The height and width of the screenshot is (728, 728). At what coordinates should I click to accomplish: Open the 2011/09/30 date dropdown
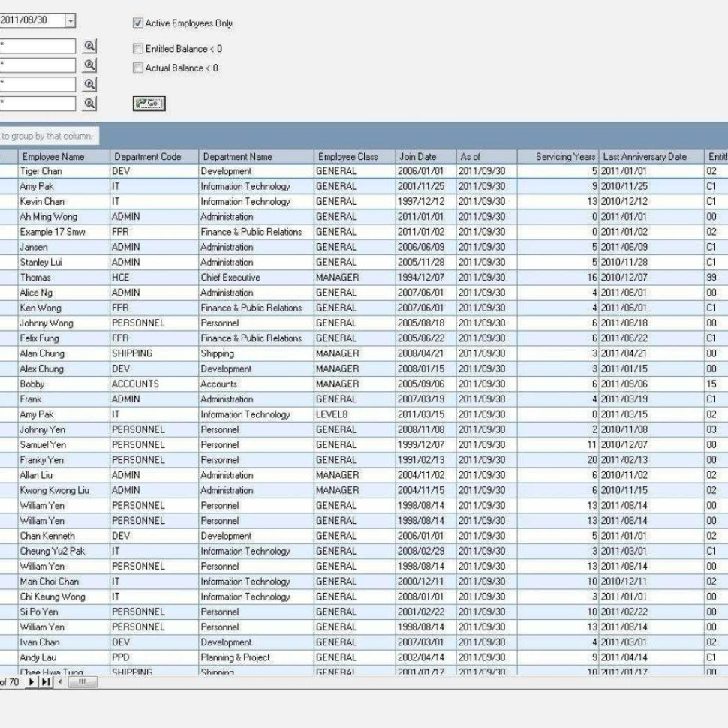pyautogui.click(x=71, y=20)
